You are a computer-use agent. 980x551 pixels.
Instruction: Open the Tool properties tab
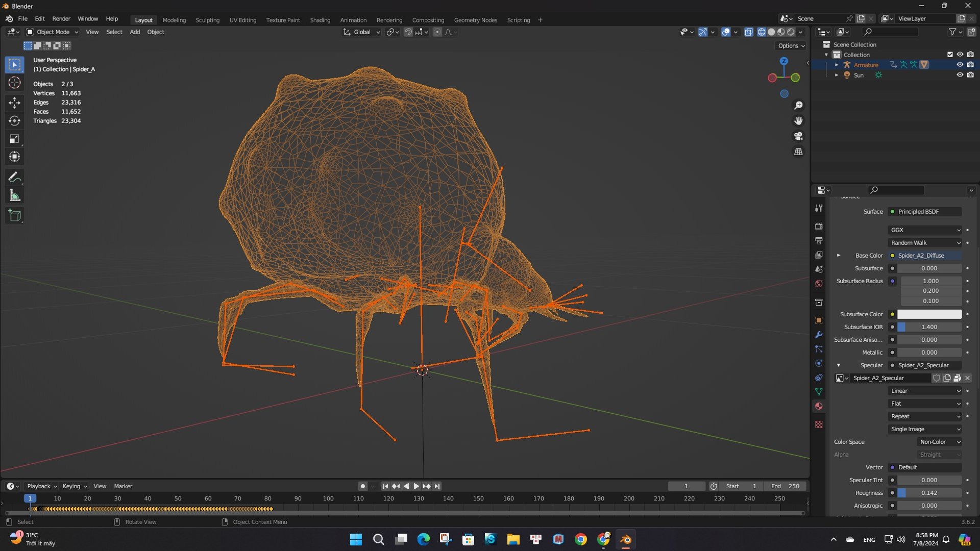pos(819,208)
